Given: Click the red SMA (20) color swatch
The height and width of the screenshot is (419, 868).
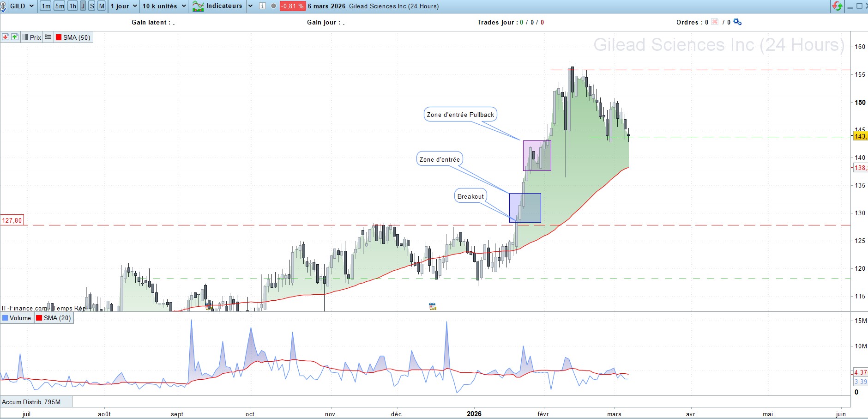Looking at the screenshot, I should [39, 318].
